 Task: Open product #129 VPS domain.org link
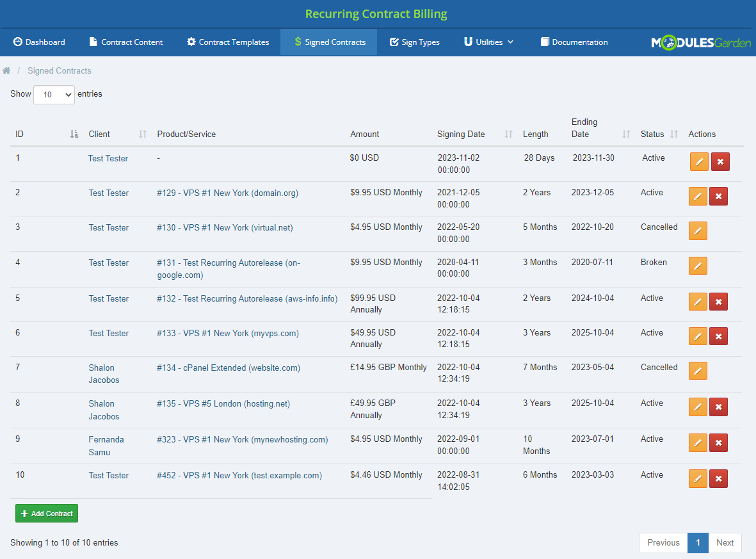click(228, 193)
